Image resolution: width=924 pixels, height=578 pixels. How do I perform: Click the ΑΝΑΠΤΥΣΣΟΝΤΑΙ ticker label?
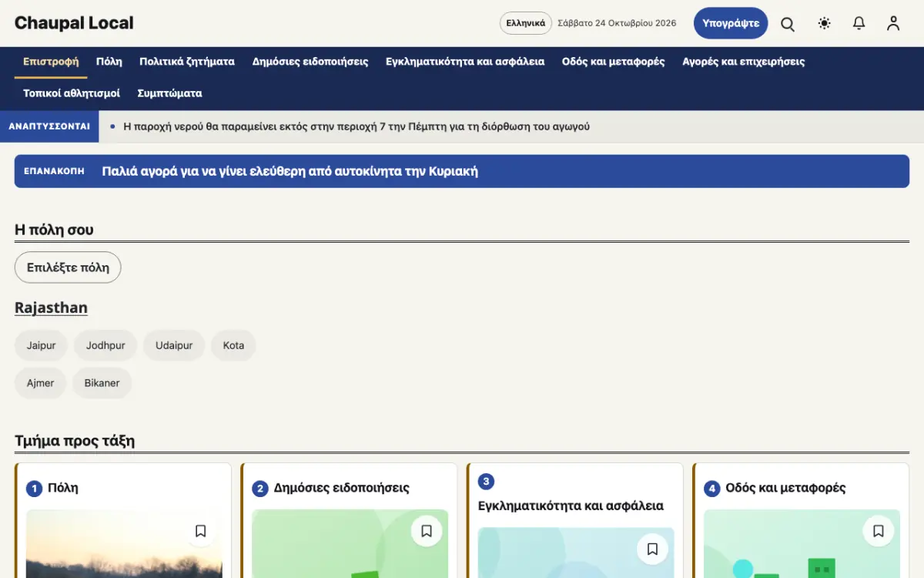click(49, 126)
